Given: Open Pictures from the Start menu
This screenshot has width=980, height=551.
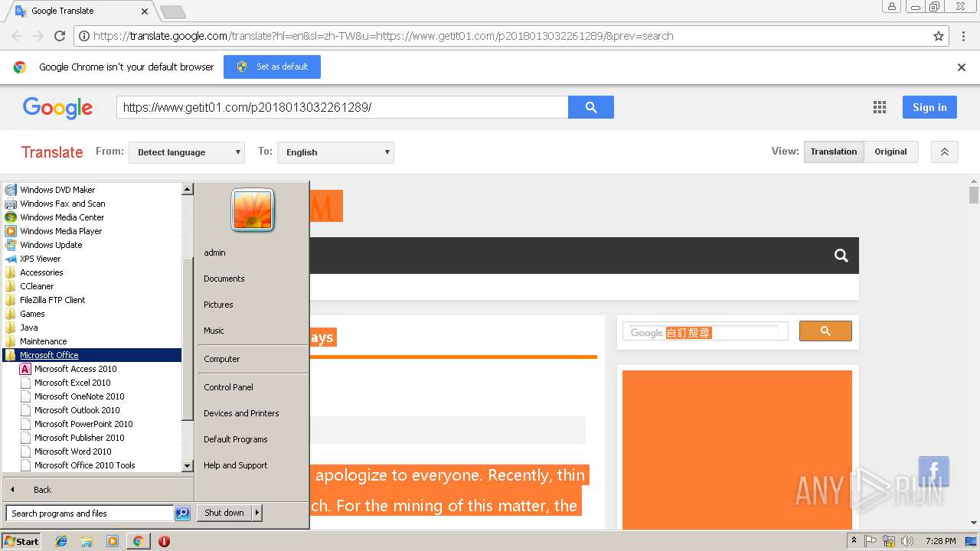Looking at the screenshot, I should click(x=253, y=305).
